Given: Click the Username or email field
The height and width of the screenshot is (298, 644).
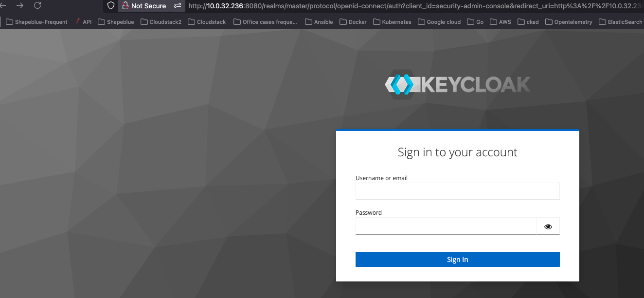Looking at the screenshot, I should click(x=457, y=191).
